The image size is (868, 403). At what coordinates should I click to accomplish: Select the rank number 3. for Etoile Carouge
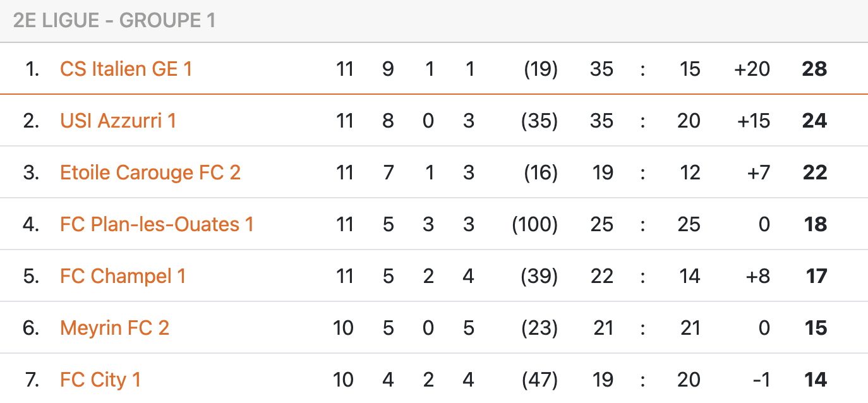pyautogui.click(x=31, y=172)
